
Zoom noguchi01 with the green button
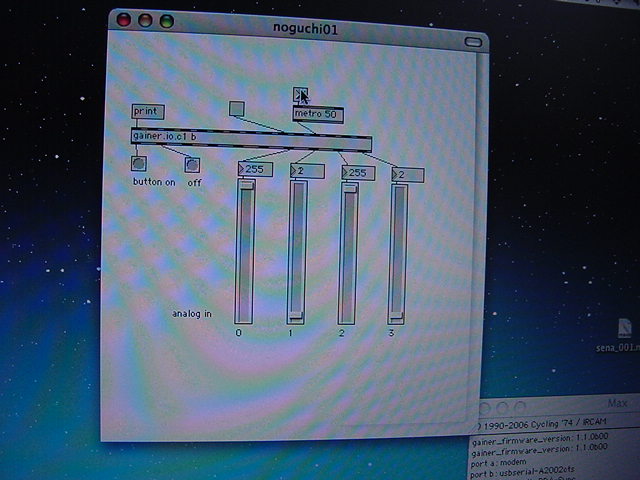[167, 21]
